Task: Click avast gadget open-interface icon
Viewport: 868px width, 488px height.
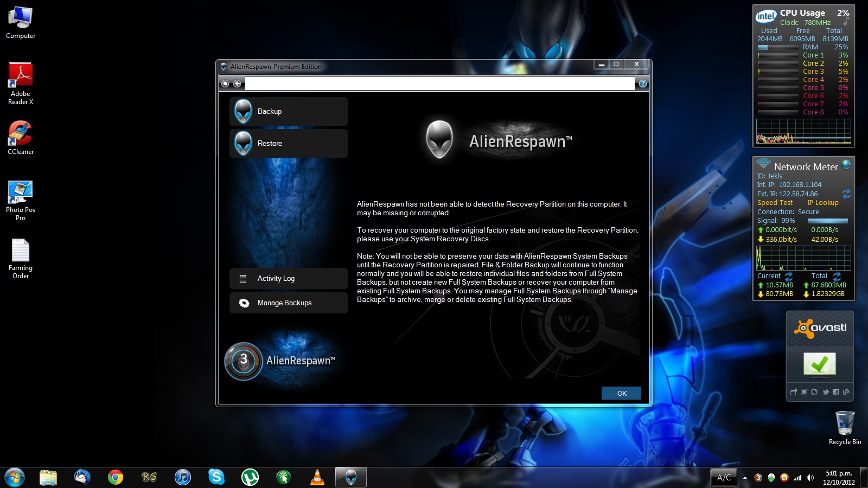Action: (793, 392)
